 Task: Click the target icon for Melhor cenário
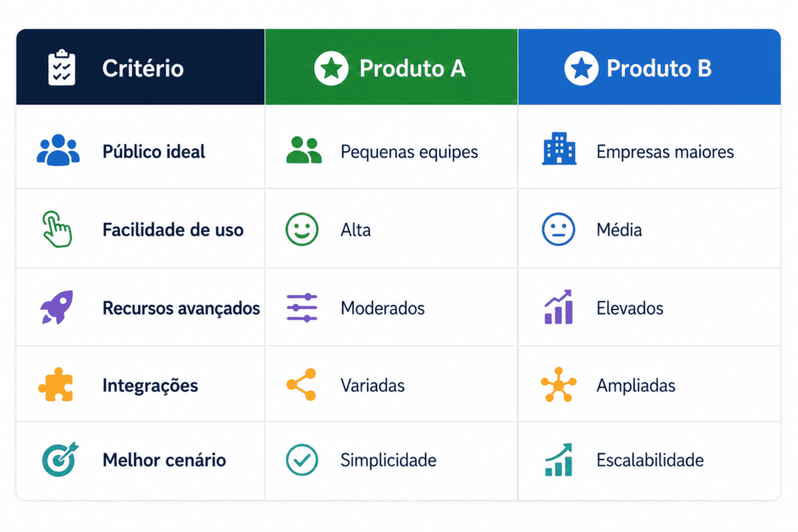click(x=60, y=459)
